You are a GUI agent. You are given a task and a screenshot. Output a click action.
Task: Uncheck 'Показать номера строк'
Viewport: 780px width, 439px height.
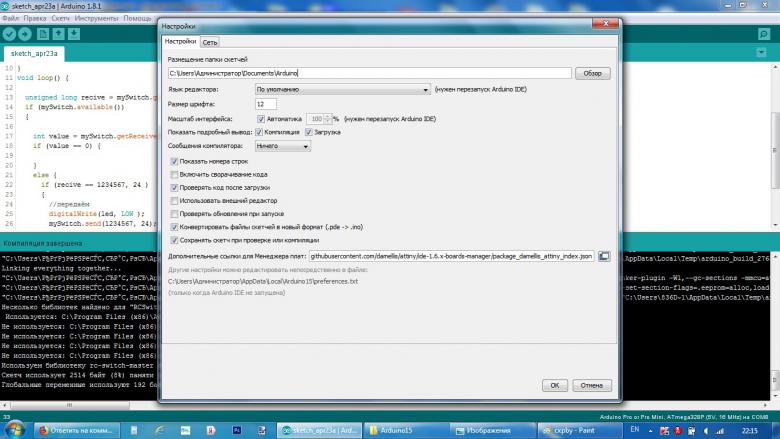(174, 162)
